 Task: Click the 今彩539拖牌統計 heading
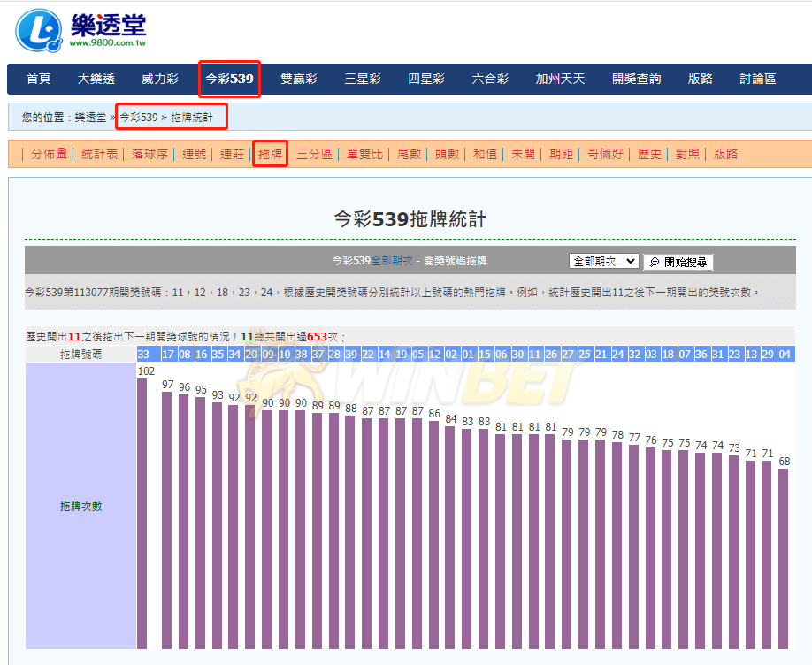[x=410, y=219]
